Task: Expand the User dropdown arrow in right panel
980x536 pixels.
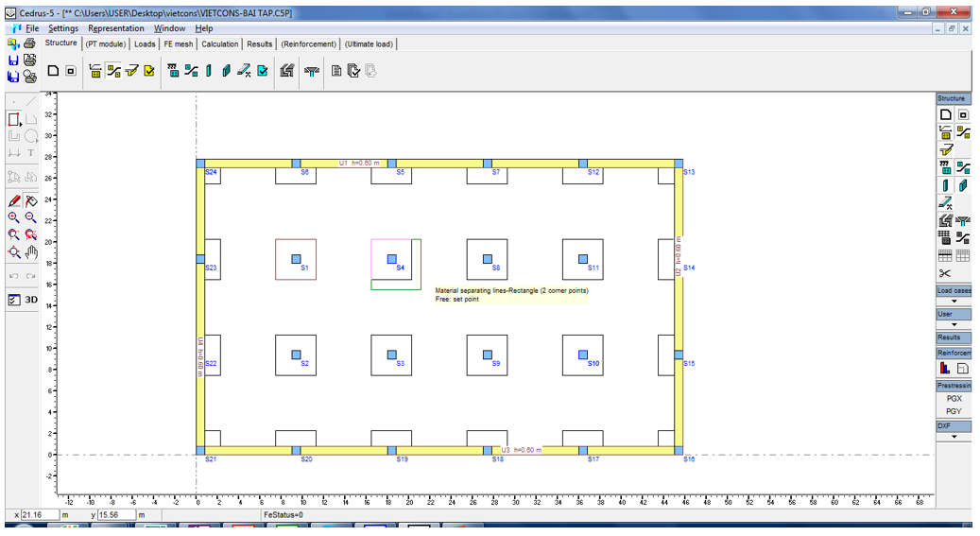Action: pos(954,324)
